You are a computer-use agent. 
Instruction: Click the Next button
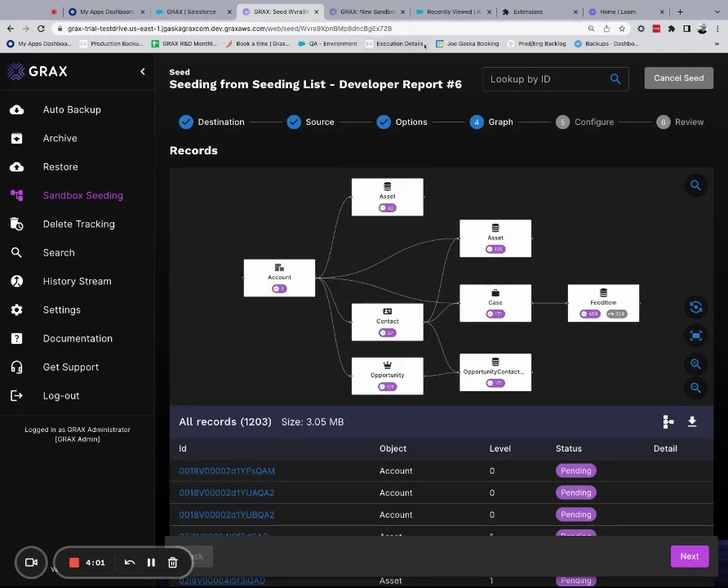690,556
